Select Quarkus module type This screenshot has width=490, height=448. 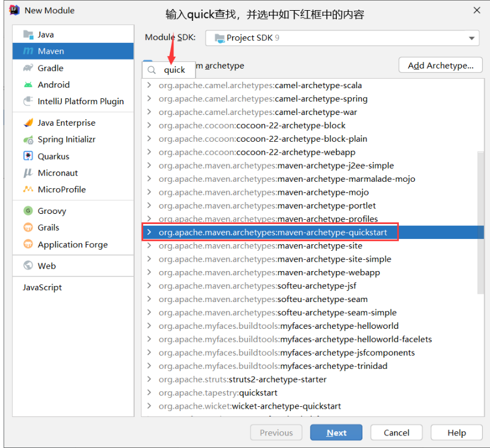(73, 156)
